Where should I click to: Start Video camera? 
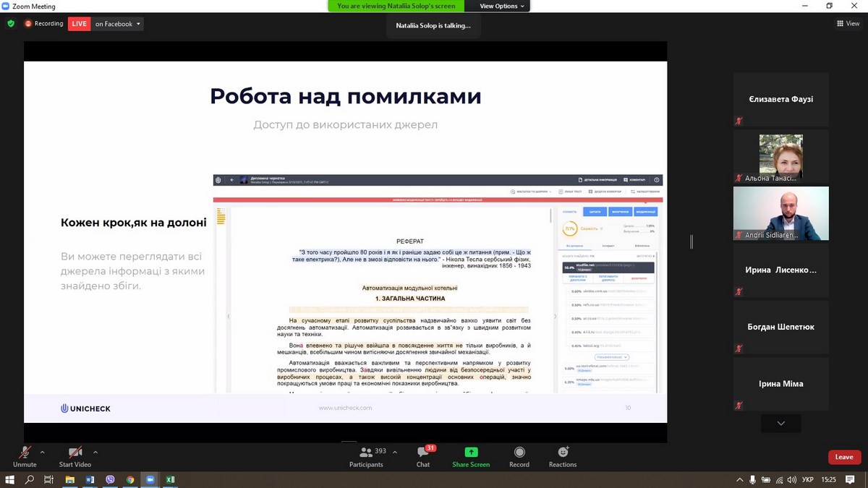(x=75, y=455)
